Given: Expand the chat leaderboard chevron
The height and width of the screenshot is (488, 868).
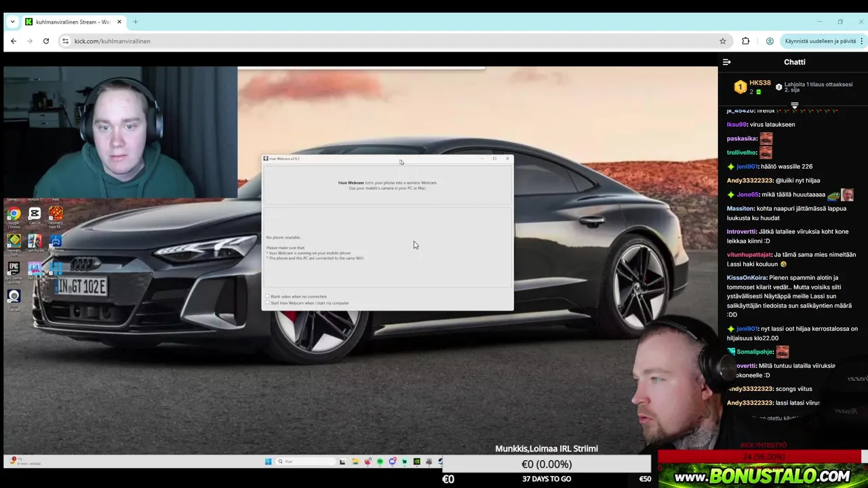Looking at the screenshot, I should [x=795, y=106].
